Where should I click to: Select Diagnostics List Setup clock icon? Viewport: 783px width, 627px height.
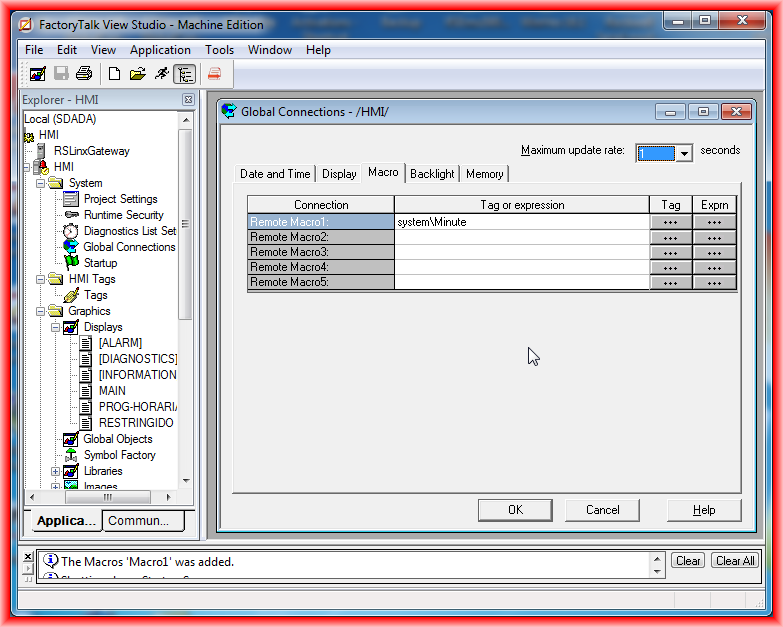pyautogui.click(x=71, y=231)
